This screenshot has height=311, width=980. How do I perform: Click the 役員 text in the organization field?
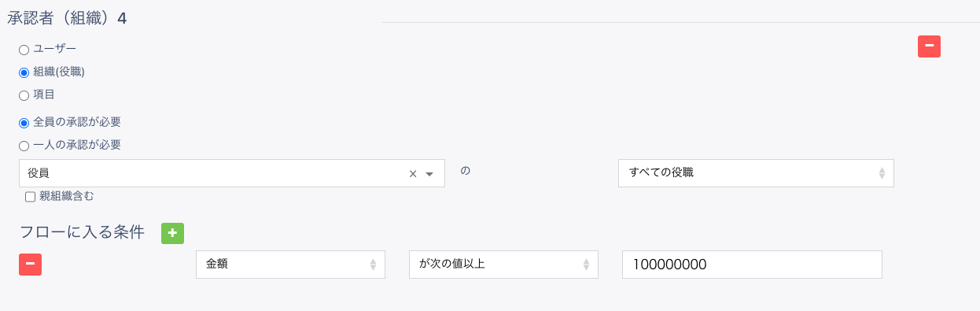click(39, 173)
